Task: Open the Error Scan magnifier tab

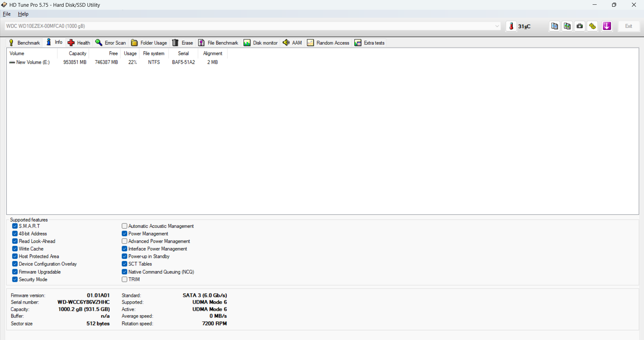Action: pyautogui.click(x=110, y=43)
